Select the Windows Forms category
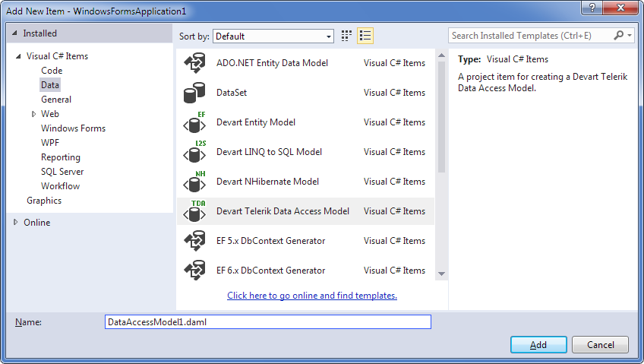Image resolution: width=644 pixels, height=364 pixels. pos(73,128)
